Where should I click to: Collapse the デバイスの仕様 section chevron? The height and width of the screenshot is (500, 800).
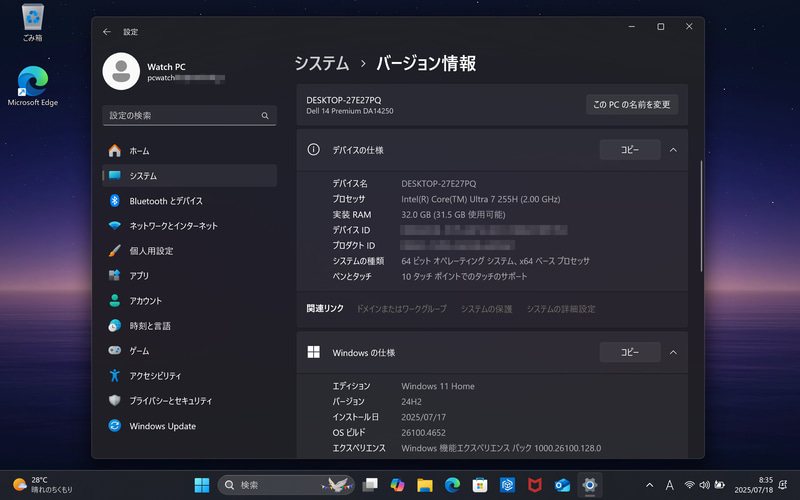pos(673,150)
